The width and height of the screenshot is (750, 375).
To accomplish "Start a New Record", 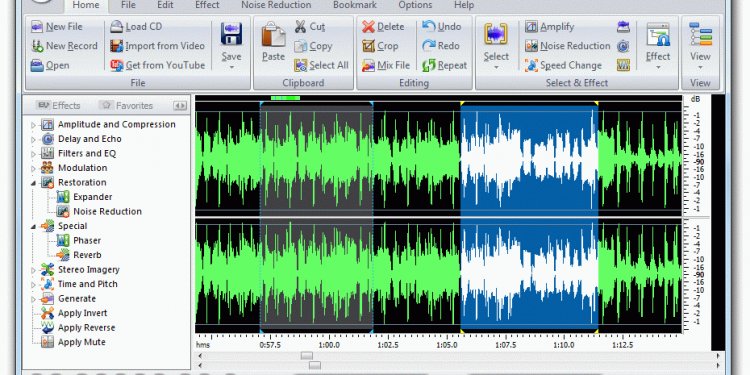I will 64,46.
